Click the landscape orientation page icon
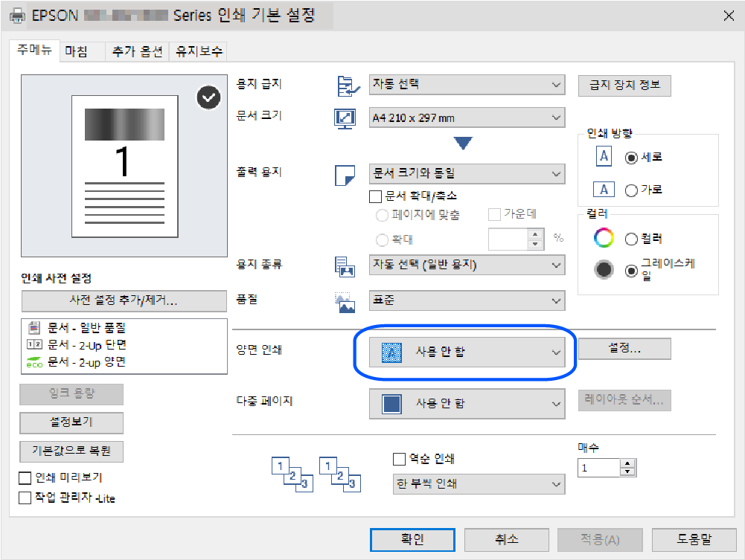This screenshot has height=560, width=745. coord(604,190)
